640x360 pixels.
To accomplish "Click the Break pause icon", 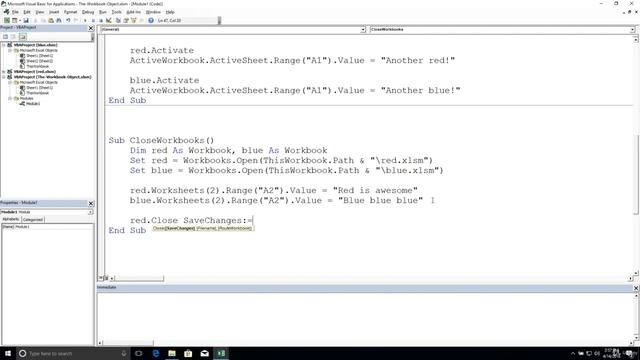I will point(93,20).
